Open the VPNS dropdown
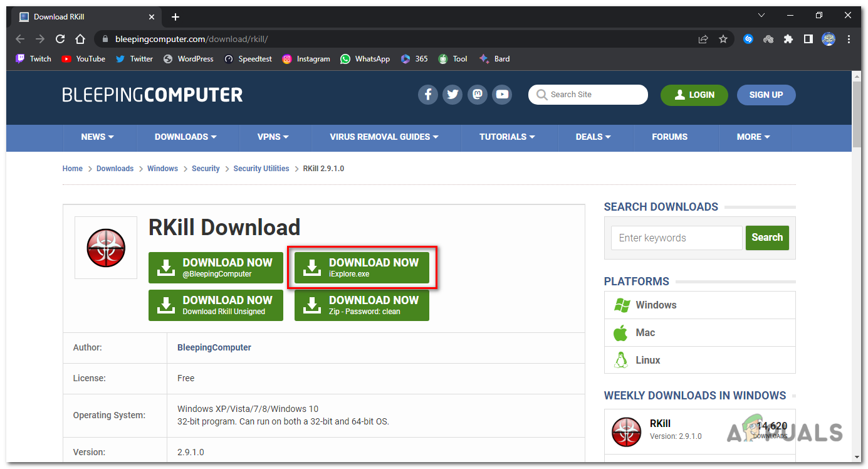The image size is (868, 469). coord(273,137)
